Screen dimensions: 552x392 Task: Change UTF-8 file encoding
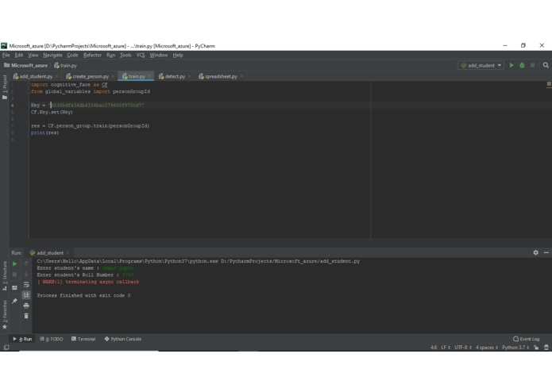[462, 348]
